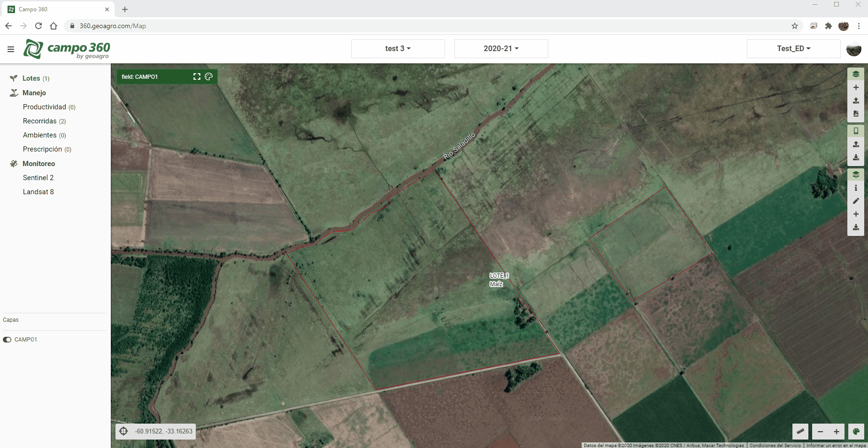Image resolution: width=868 pixels, height=448 pixels.
Task: Open the Lotes (1) section
Action: click(x=36, y=78)
